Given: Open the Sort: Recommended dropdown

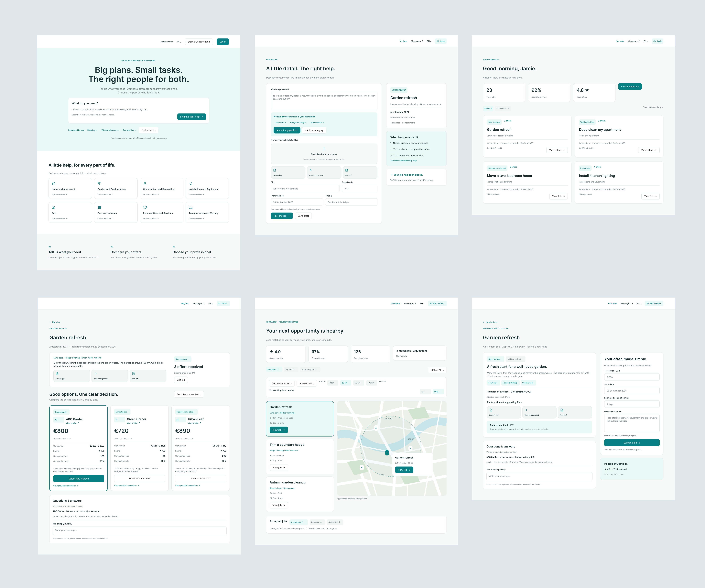Looking at the screenshot, I should point(189,395).
